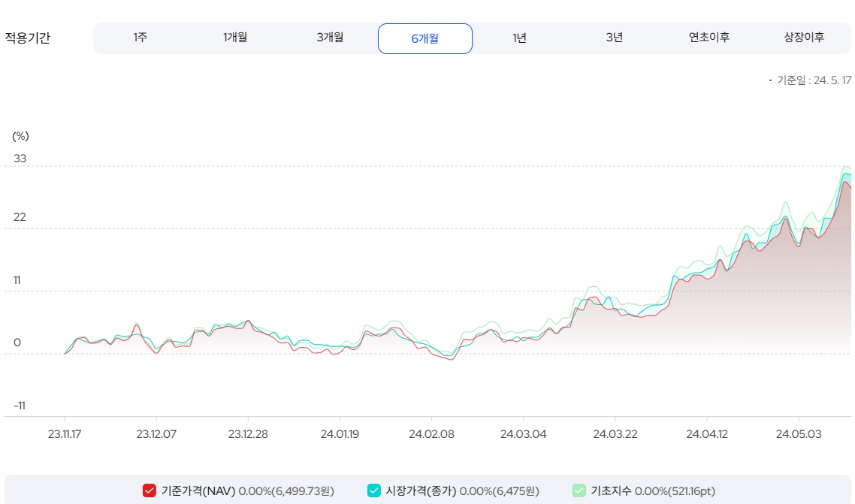The image size is (855, 504).
Task: Click the 0.00%(6,475원) market price value
Action: point(499,491)
